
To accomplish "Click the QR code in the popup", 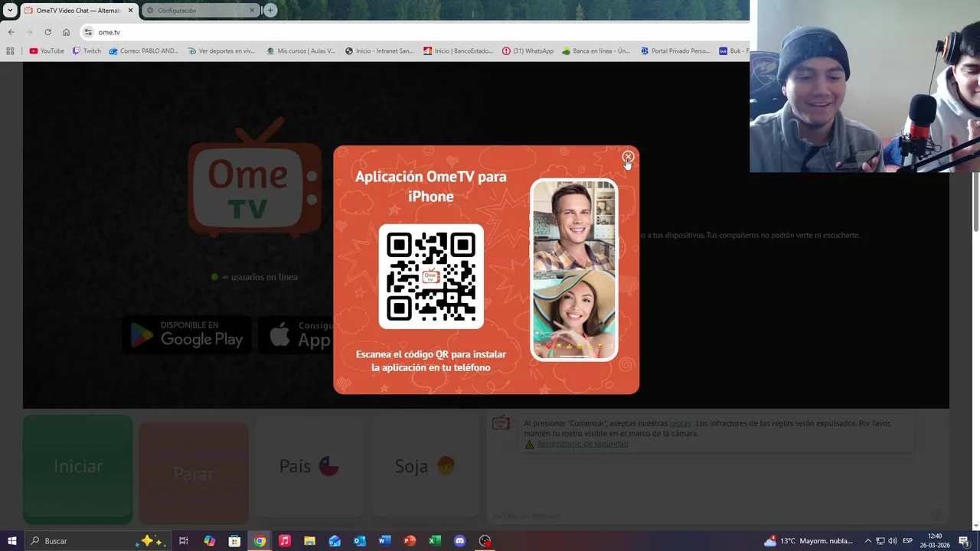I will 431,276.
